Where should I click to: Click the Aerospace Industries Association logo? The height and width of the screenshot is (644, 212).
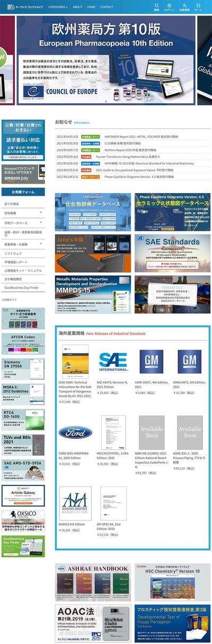75,503
